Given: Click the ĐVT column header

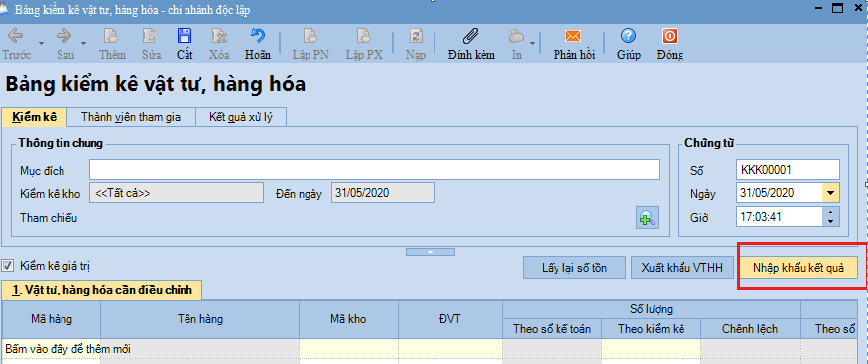Looking at the screenshot, I should (x=450, y=319).
